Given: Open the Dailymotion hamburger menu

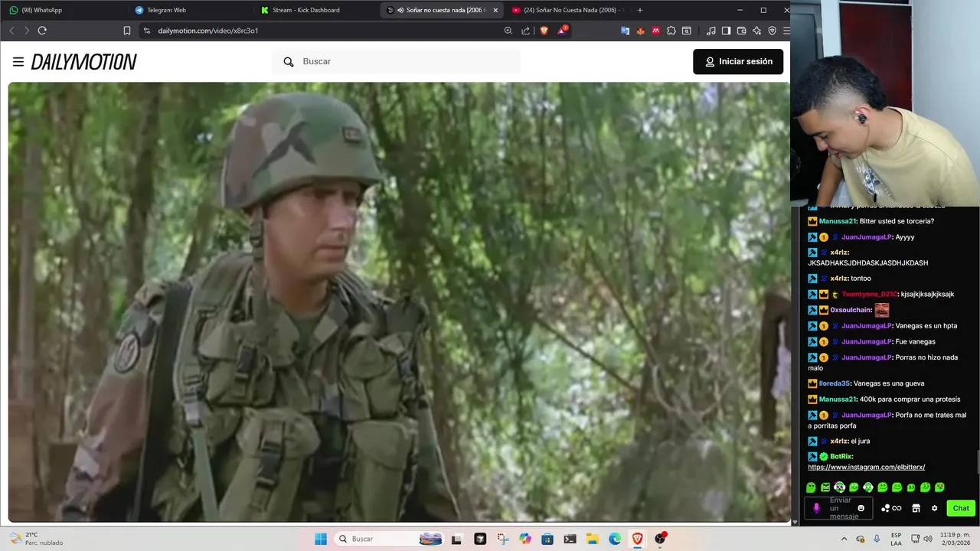Looking at the screenshot, I should [x=18, y=62].
